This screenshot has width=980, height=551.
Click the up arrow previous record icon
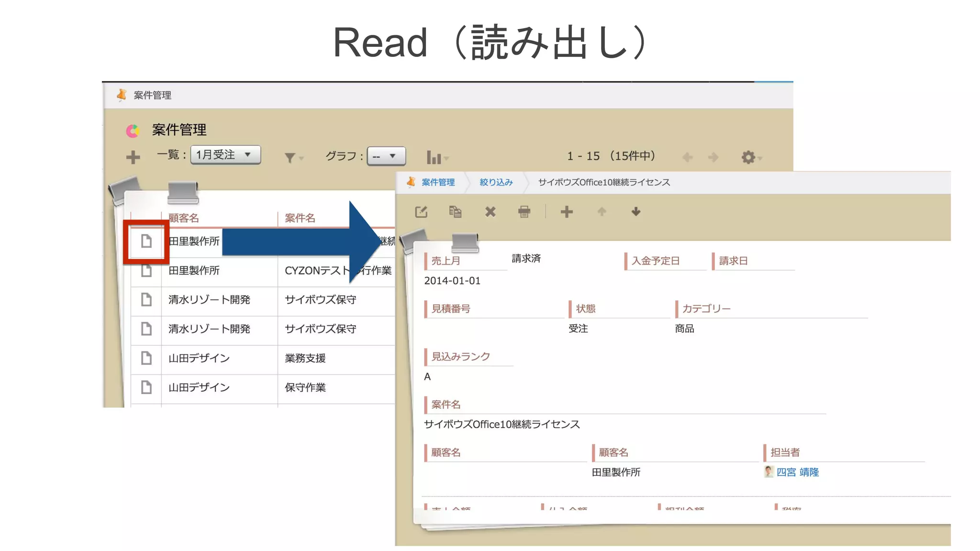pos(602,211)
